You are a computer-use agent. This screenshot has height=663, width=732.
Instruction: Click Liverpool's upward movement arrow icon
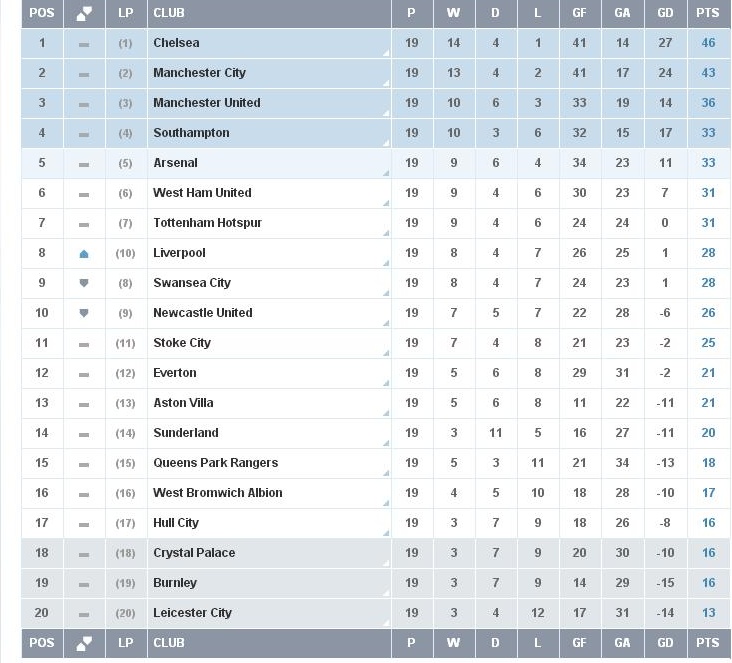(x=84, y=254)
